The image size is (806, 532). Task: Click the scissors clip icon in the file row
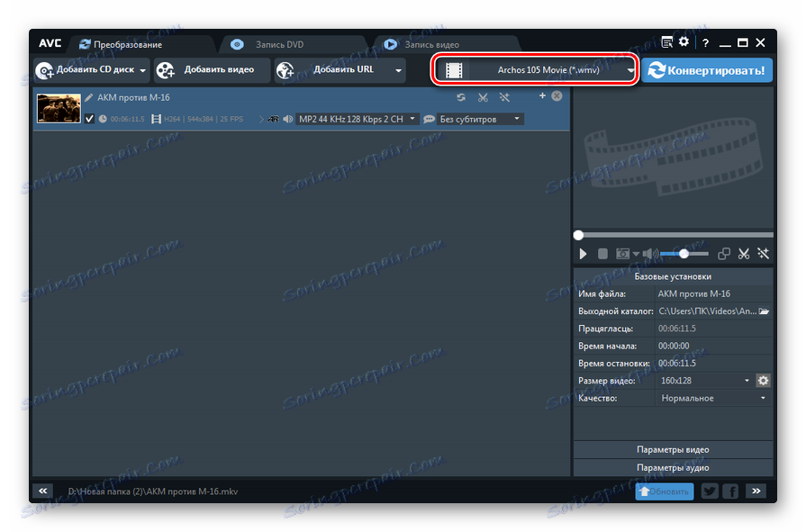(x=483, y=97)
